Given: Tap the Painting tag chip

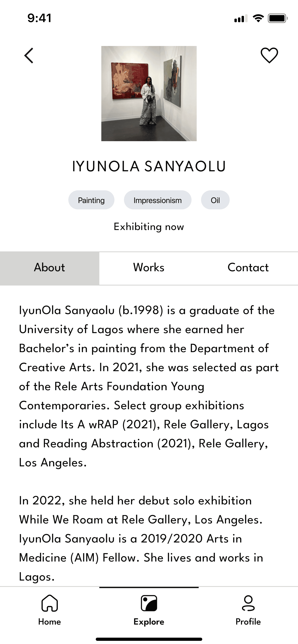Looking at the screenshot, I should click(x=91, y=200).
